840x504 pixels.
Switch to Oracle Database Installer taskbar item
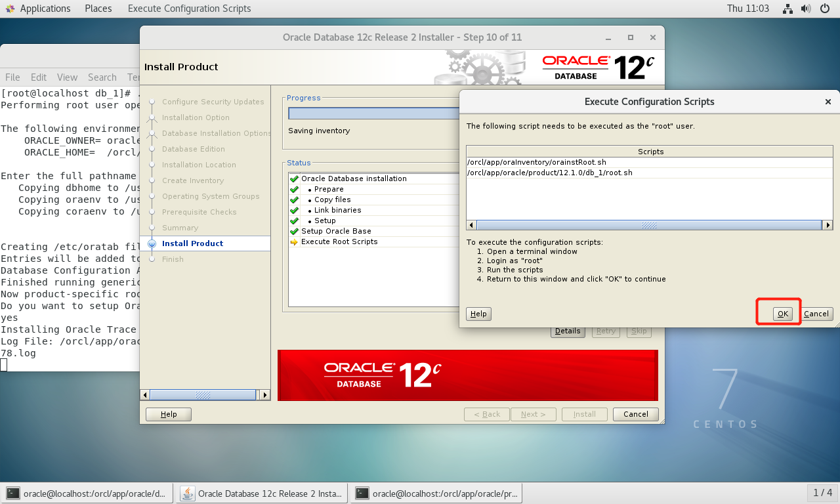coord(262,493)
